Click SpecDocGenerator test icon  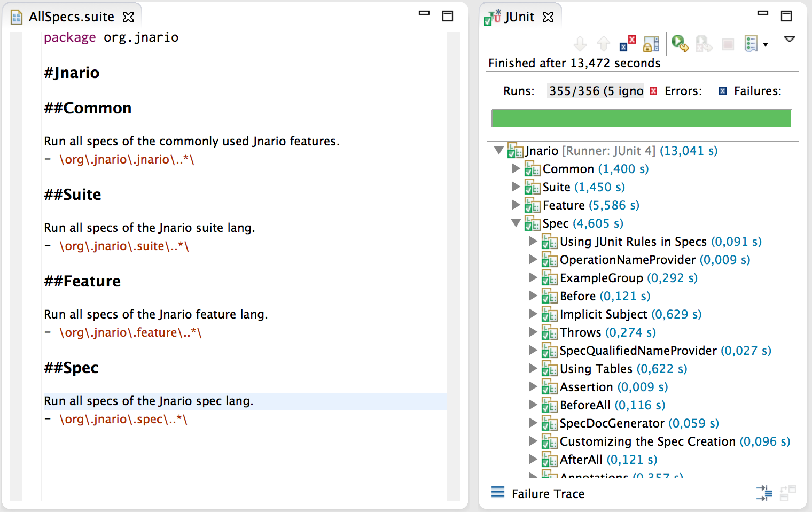point(549,423)
